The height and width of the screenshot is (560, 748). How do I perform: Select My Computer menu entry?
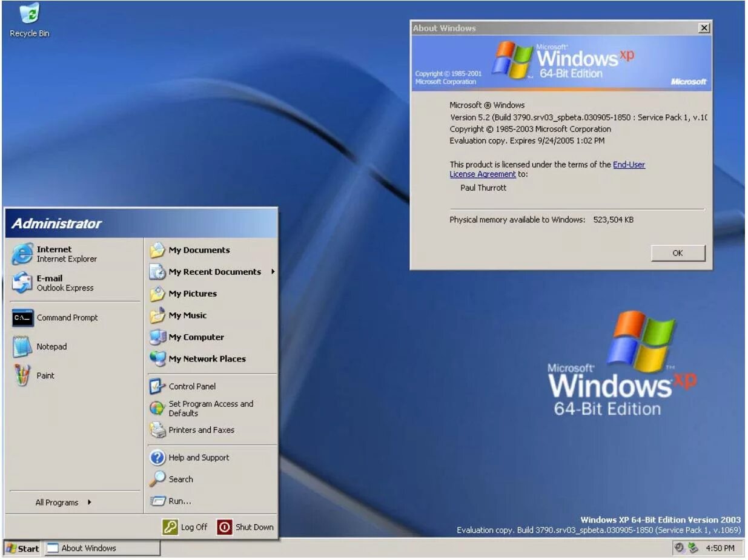[211, 337]
